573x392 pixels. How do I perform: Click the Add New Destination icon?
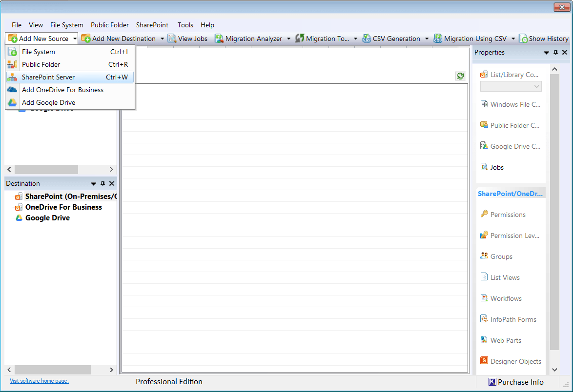[86, 39]
